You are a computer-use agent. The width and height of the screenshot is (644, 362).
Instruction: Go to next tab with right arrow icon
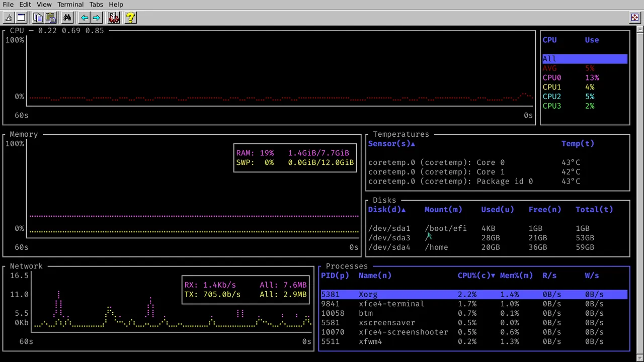(x=96, y=18)
